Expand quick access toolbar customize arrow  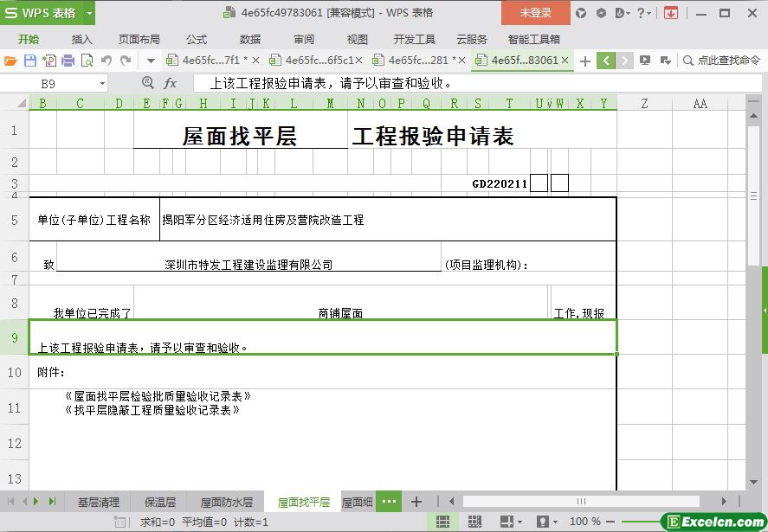point(151,61)
